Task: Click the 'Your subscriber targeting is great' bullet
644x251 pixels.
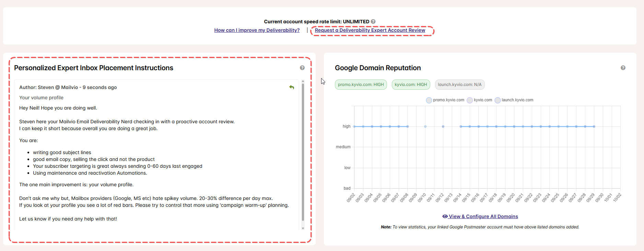Action: point(118,166)
